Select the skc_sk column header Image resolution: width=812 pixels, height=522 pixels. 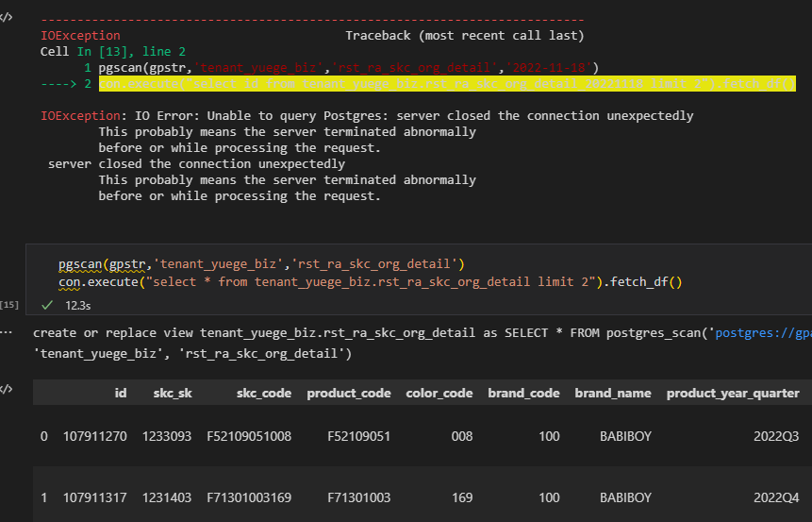click(173, 393)
